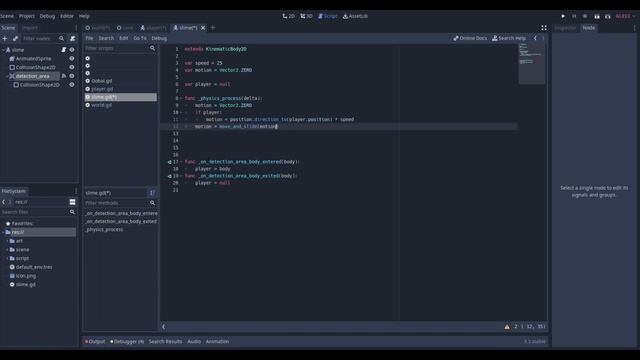Open the script icon on slime node
640x360 pixels.
(64, 50)
